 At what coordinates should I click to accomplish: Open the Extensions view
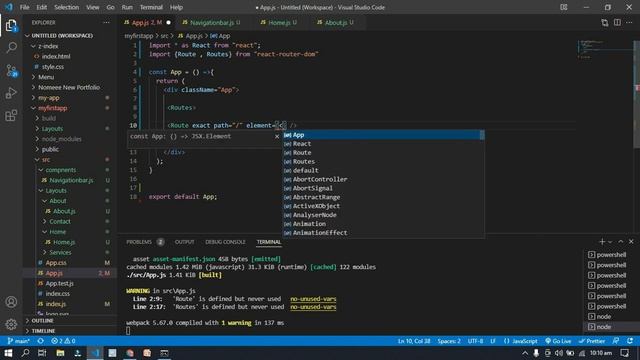click(x=11, y=116)
